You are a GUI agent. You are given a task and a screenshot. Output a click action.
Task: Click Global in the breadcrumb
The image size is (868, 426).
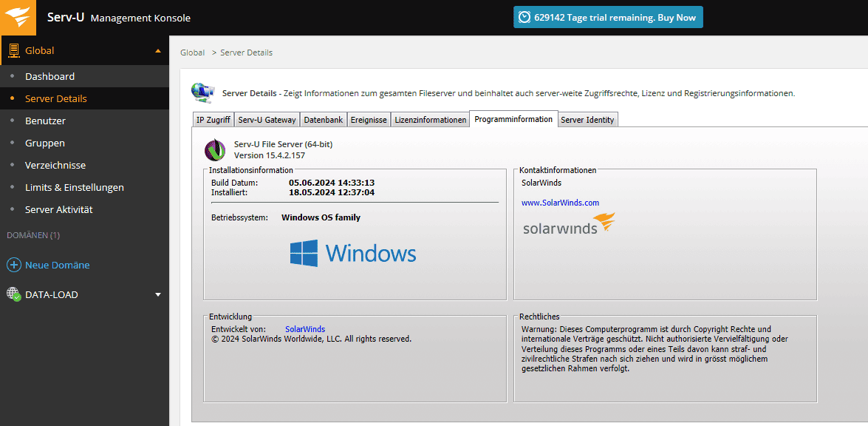193,53
